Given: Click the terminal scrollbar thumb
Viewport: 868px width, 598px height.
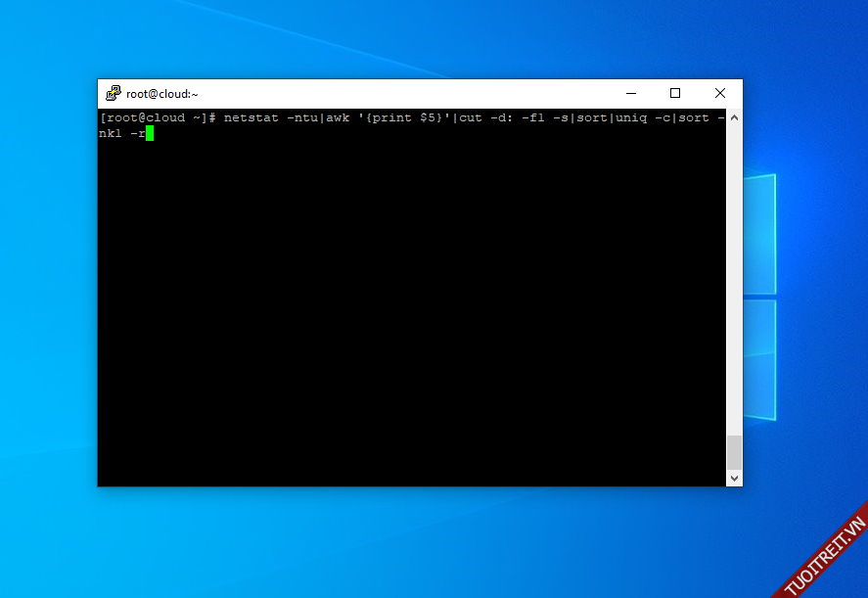Looking at the screenshot, I should [734, 451].
